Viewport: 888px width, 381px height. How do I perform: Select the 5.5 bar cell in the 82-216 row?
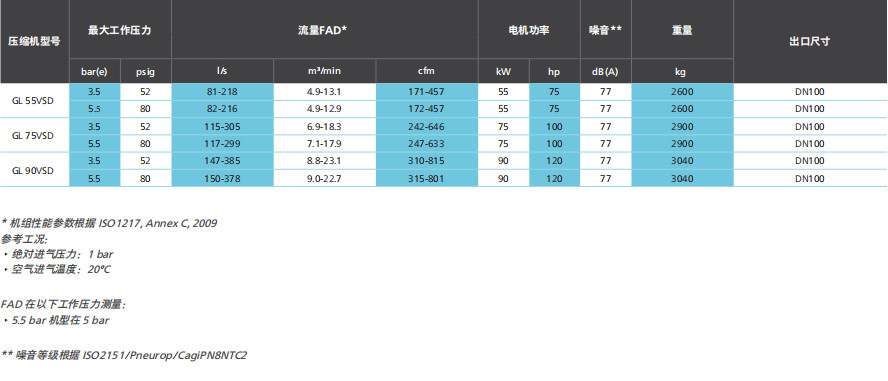[95, 109]
